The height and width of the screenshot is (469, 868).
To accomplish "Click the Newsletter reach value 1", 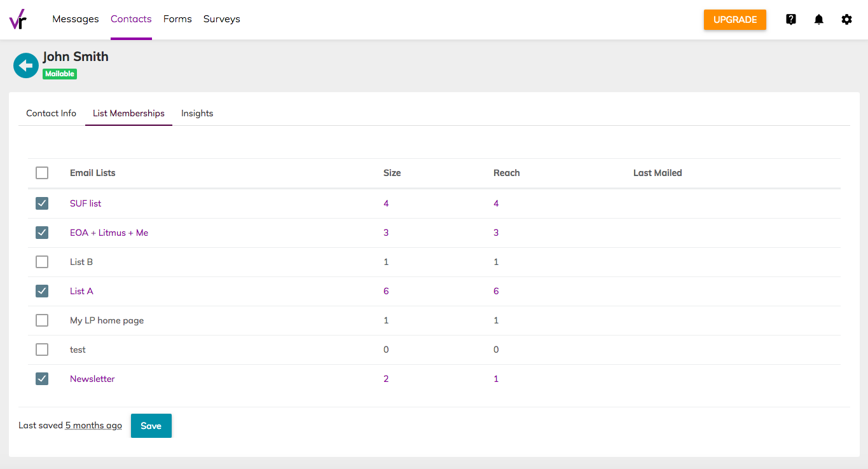I will coord(496,379).
